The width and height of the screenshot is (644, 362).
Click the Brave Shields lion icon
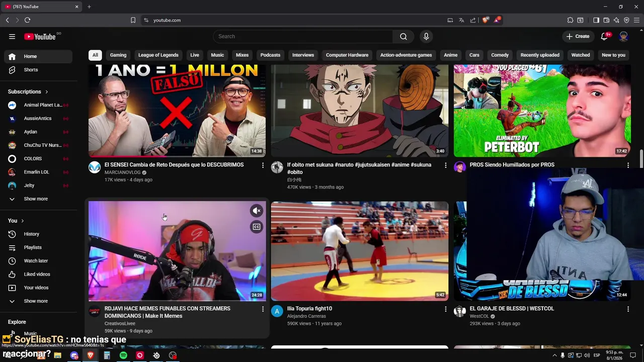(485, 20)
